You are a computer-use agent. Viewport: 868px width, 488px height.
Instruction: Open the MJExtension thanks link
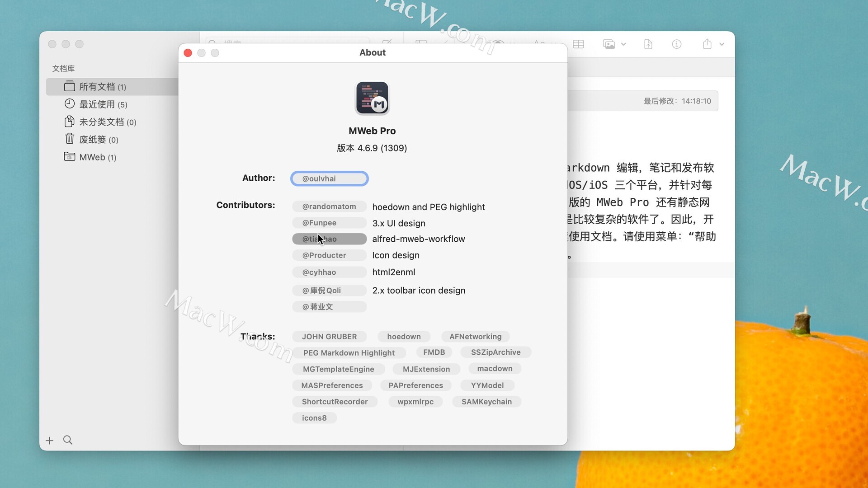click(x=426, y=369)
